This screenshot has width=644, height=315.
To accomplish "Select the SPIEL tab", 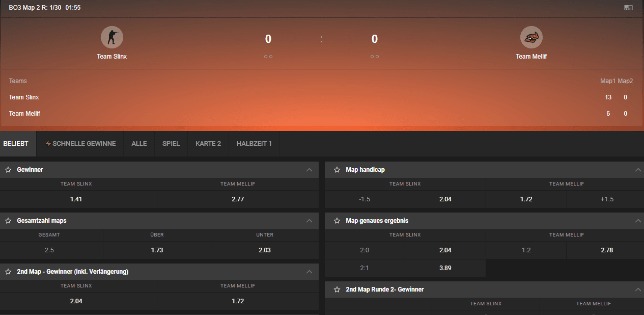I will point(171,144).
